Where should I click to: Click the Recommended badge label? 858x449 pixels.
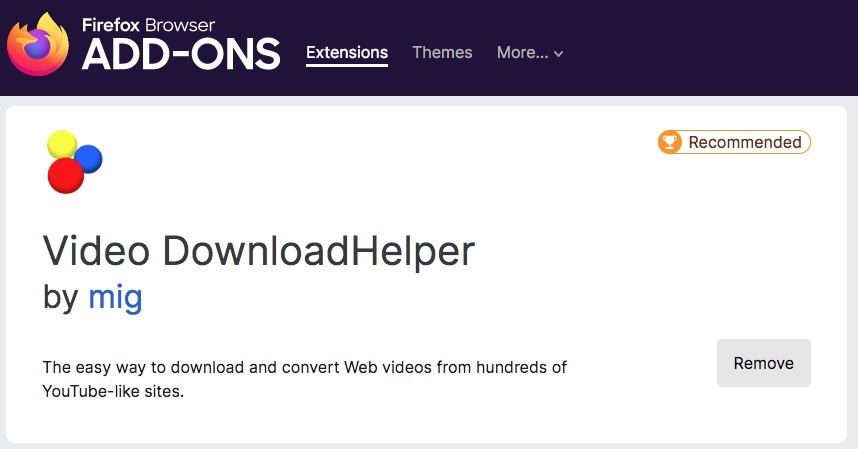[745, 142]
